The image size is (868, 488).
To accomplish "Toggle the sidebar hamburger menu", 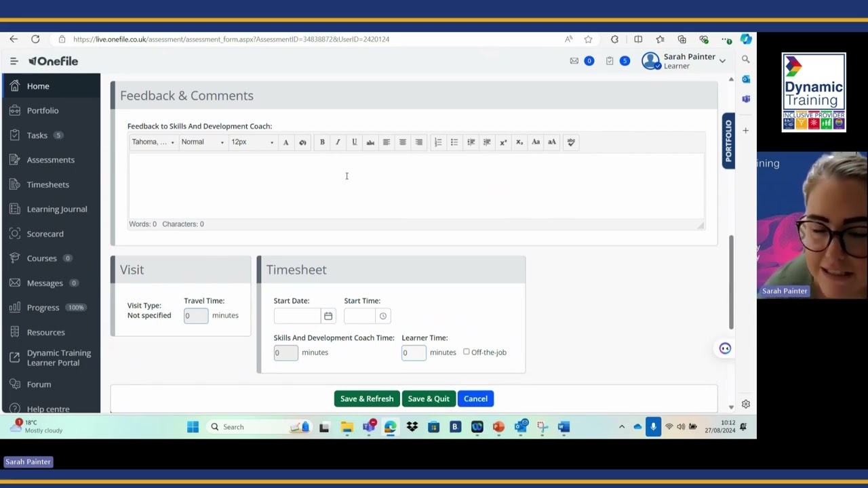I will tap(14, 61).
